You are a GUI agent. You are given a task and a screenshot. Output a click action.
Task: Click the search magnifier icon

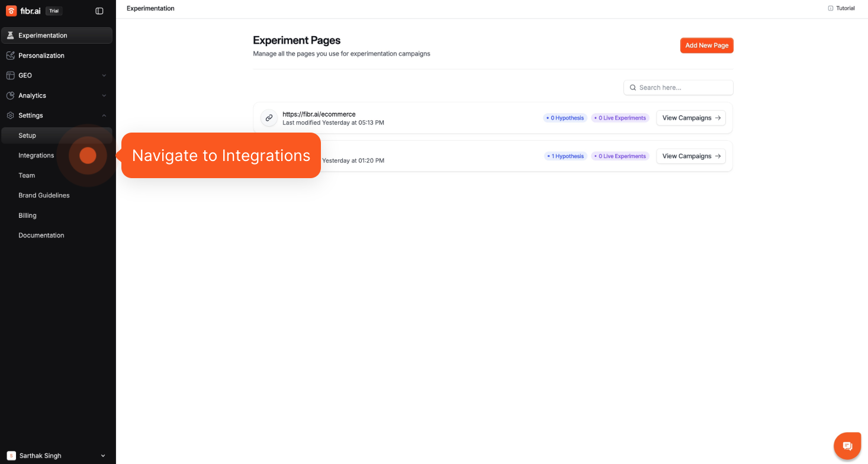(x=633, y=88)
